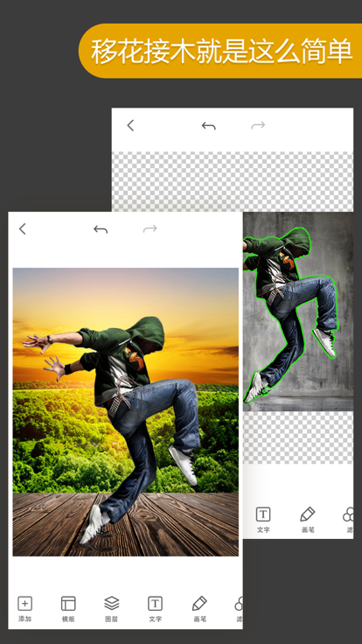Click the greyed redo arrow on background screen
362x644 pixels.
pyautogui.click(x=258, y=125)
